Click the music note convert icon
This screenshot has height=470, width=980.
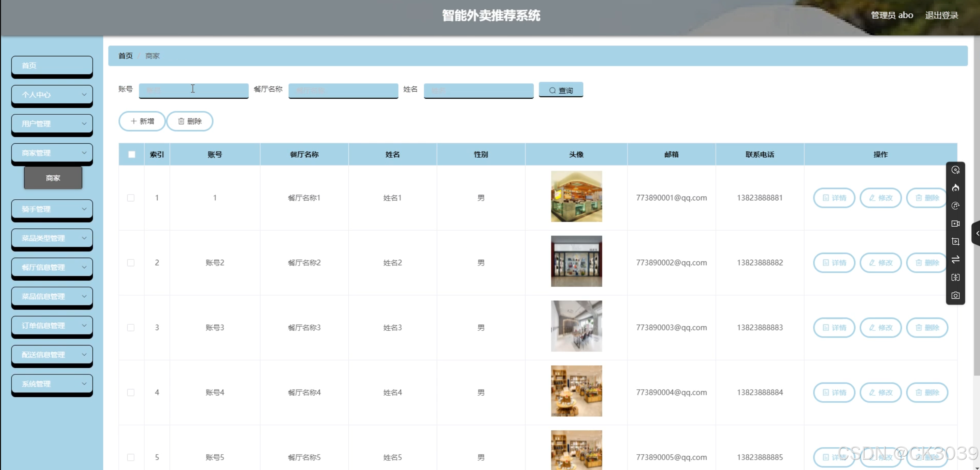pos(955,206)
